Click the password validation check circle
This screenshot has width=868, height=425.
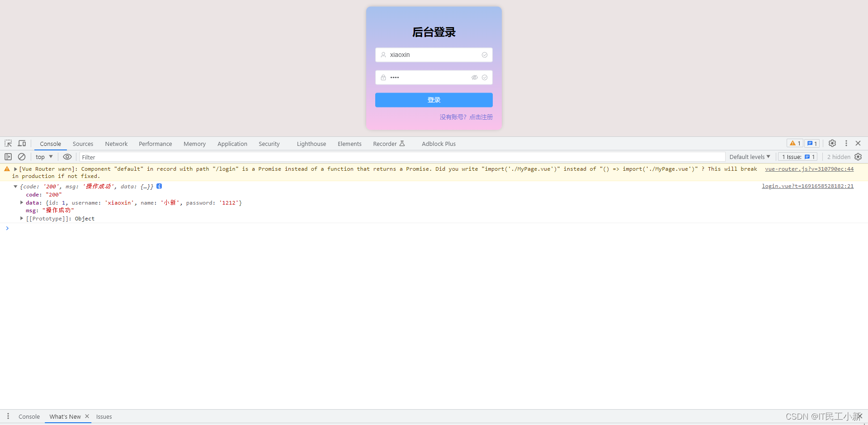tap(484, 77)
